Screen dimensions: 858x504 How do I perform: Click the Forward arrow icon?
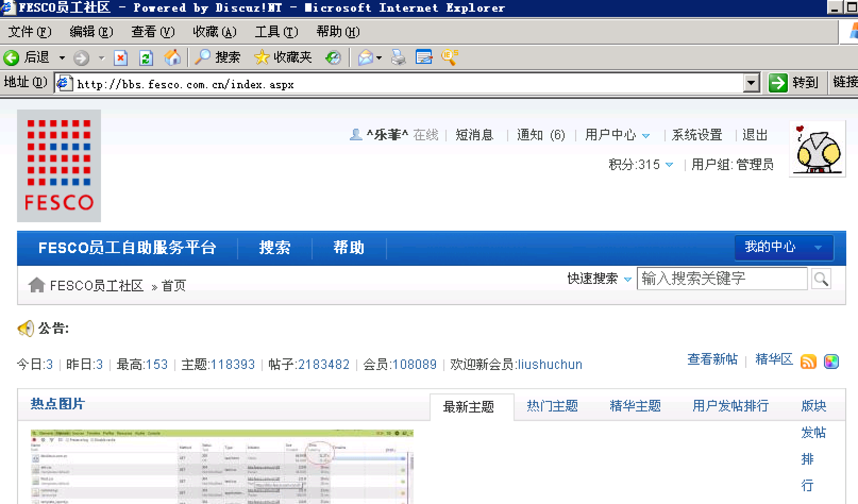click(81, 57)
